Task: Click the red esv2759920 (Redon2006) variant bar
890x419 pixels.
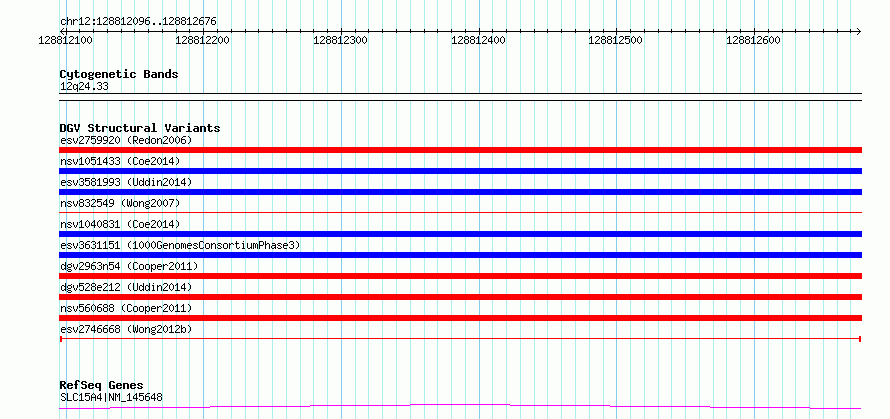Action: pos(460,150)
